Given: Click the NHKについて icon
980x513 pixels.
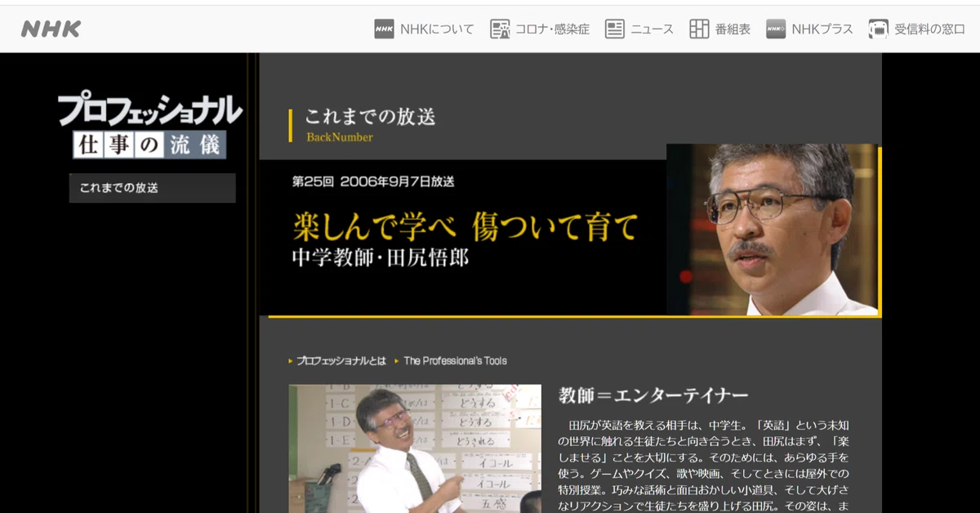Looking at the screenshot, I should coord(384,29).
